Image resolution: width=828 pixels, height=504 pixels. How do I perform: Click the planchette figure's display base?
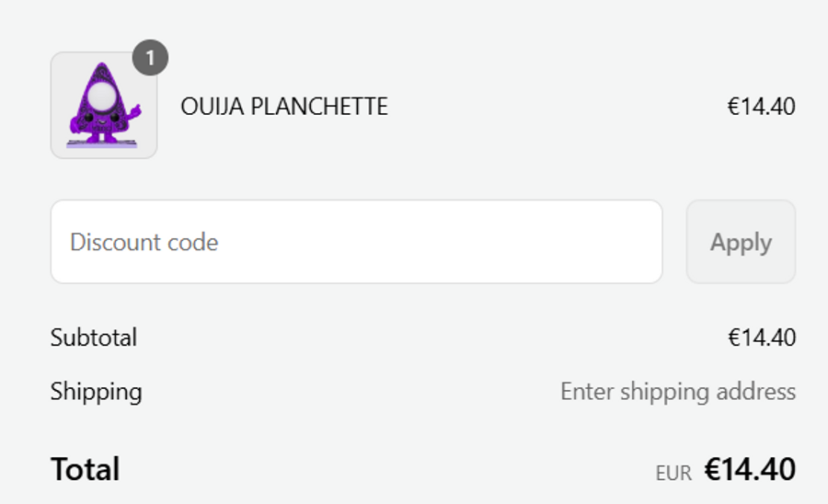coord(101,143)
